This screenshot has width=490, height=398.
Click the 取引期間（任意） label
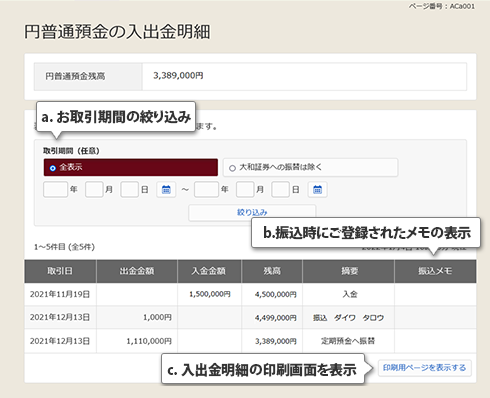click(x=71, y=151)
